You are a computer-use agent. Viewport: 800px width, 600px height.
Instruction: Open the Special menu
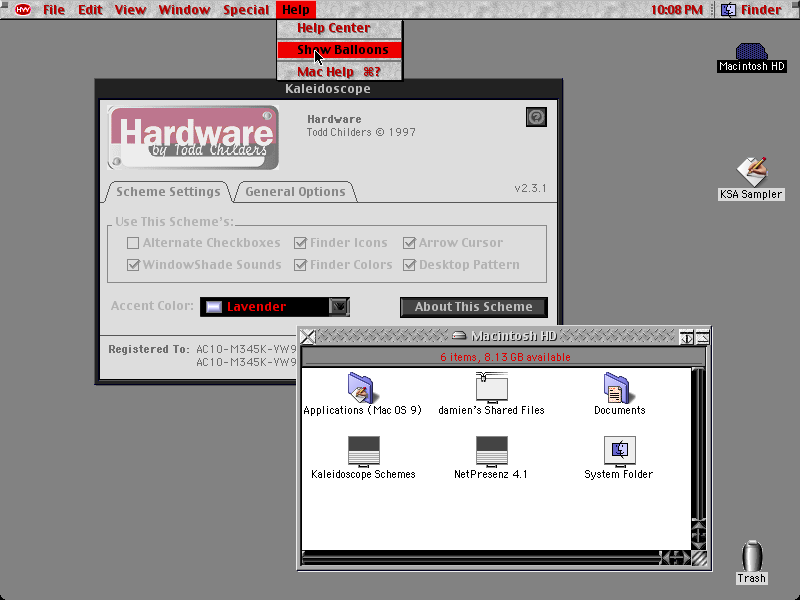coord(246,10)
